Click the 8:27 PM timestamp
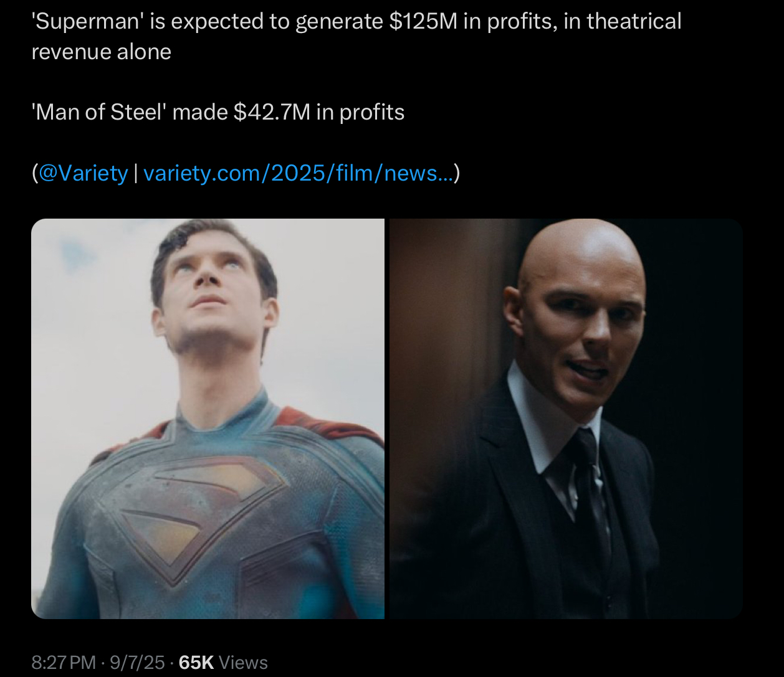Screen dimensions: 784x677 (64, 662)
